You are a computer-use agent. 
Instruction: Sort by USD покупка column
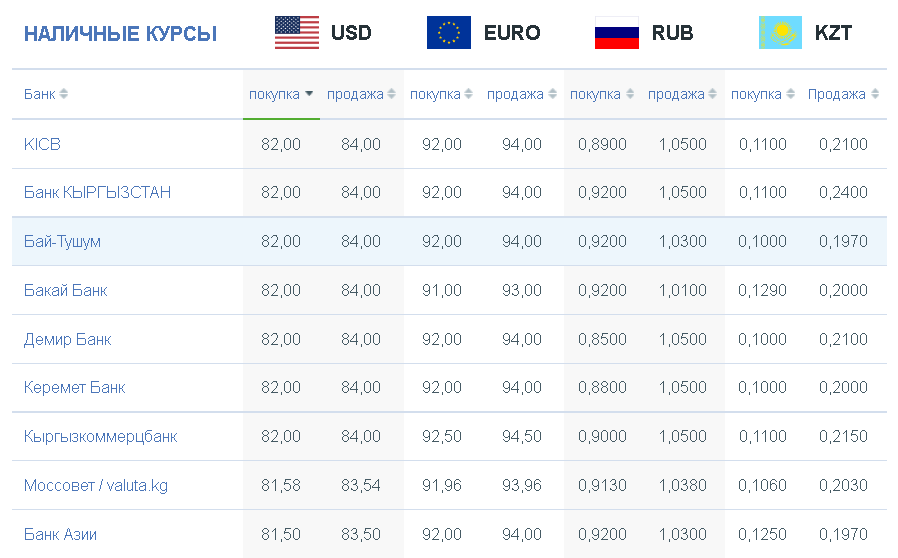point(281,95)
